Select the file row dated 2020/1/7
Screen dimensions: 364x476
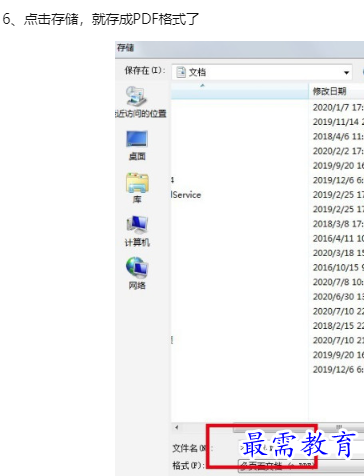tap(267, 107)
